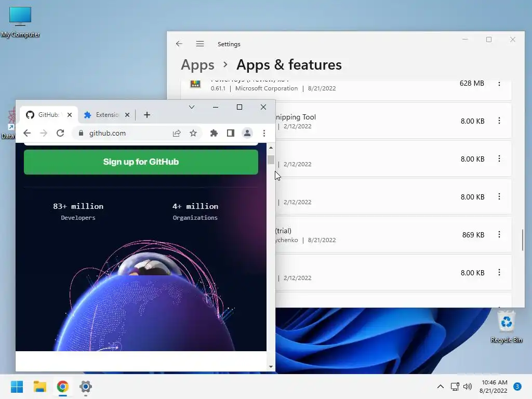Go to Apps breadcrumb in Settings

[197, 65]
